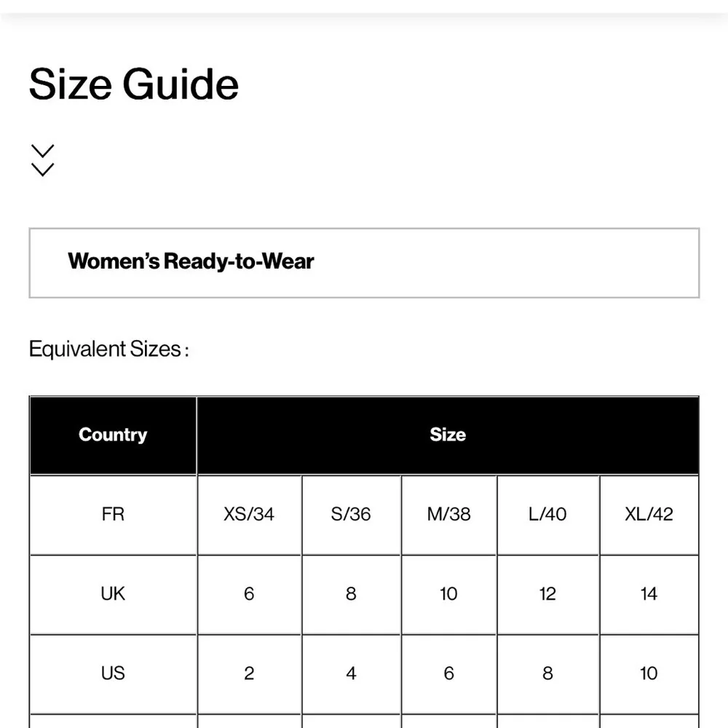Open the Women's Ready-to-Wear dropdown

tap(364, 263)
